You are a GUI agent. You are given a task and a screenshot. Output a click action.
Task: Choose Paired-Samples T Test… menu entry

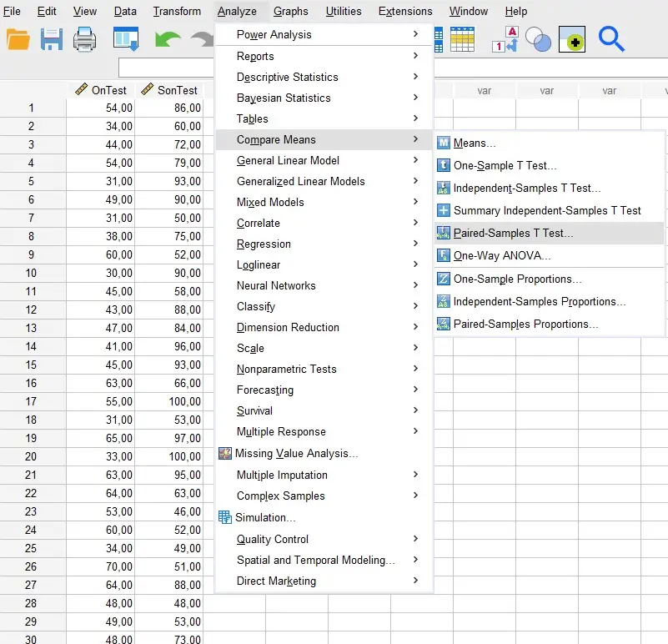click(x=550, y=233)
